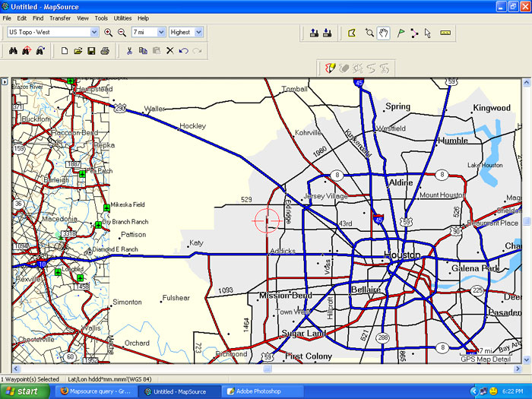Click the Track Draw pencil icon
Image resolution: width=532 pixels, height=399 pixels.
click(330, 68)
